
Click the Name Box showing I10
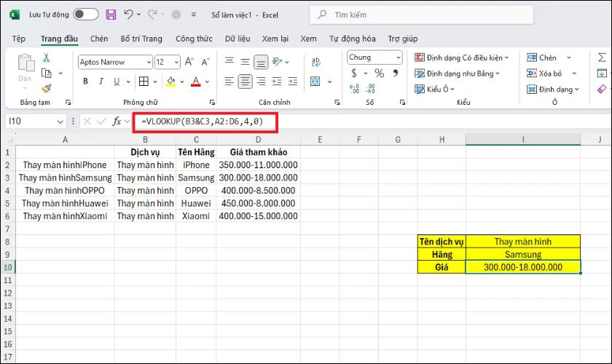click(x=36, y=122)
